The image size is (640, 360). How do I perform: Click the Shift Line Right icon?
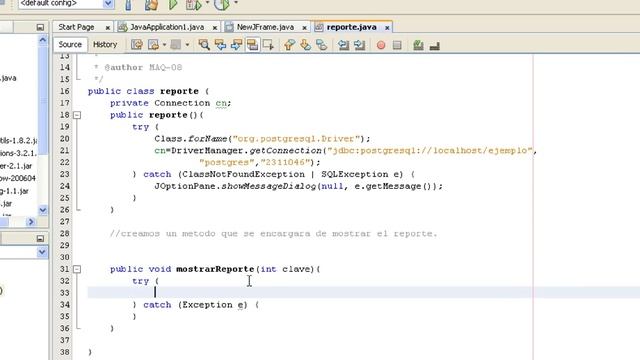pyautogui.click(x=360, y=45)
